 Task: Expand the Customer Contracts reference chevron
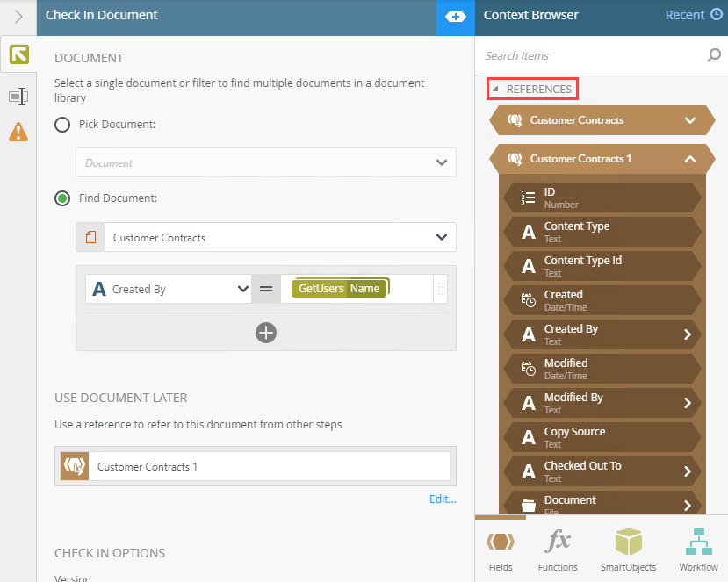coord(690,120)
